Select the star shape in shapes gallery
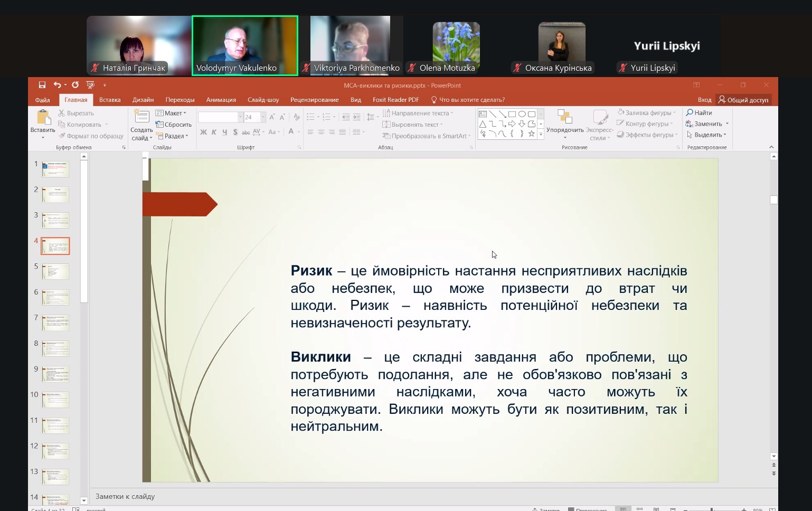Image resolution: width=812 pixels, height=511 pixels. click(x=531, y=134)
